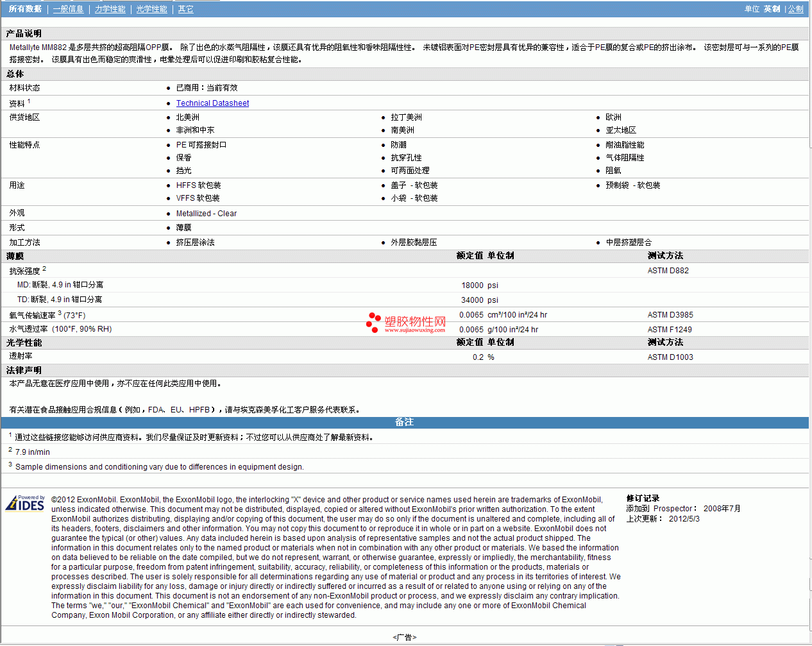Click the red dots watermark logo
The image size is (812, 646).
373,323
